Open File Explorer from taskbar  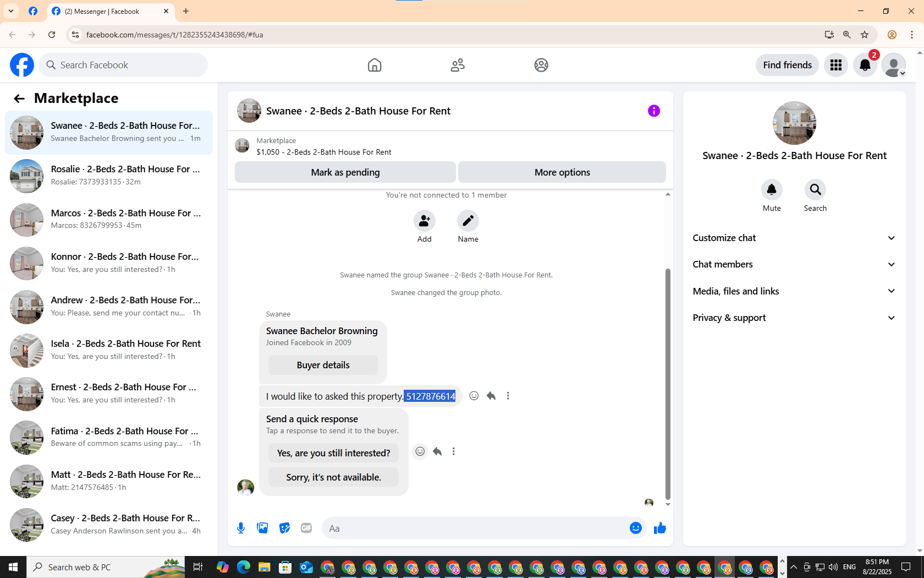(265, 567)
